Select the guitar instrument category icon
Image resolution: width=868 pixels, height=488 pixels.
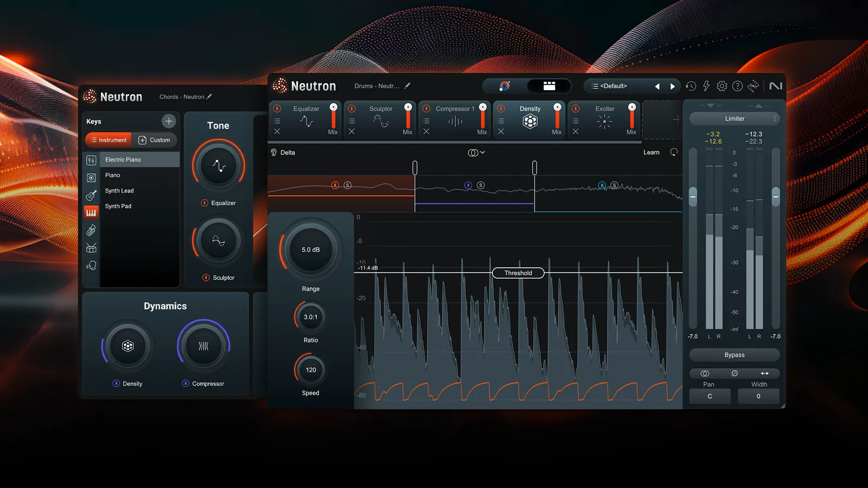pyautogui.click(x=91, y=195)
